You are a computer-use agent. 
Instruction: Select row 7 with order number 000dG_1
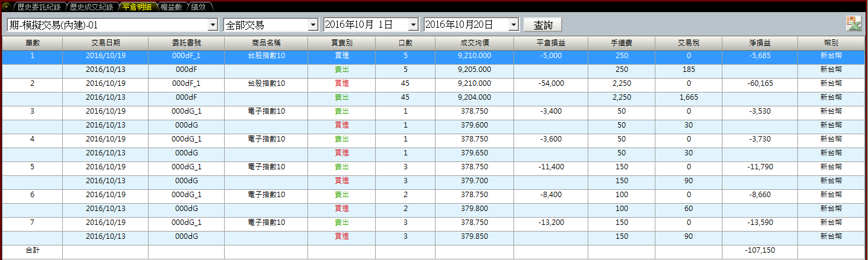(x=185, y=222)
